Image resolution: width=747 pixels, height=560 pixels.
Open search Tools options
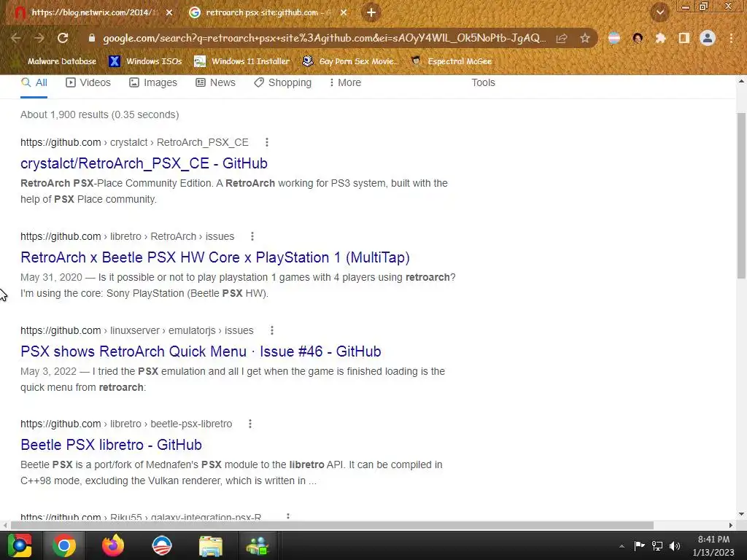pyautogui.click(x=483, y=82)
